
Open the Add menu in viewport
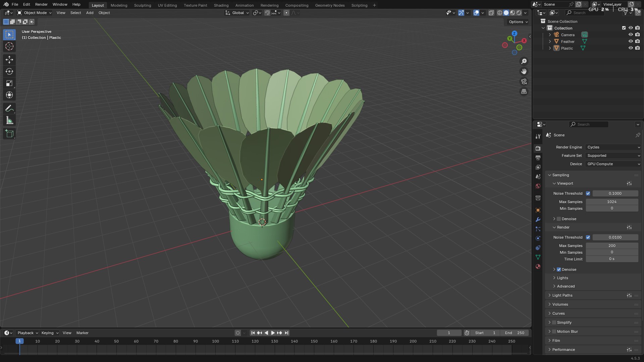click(x=90, y=13)
